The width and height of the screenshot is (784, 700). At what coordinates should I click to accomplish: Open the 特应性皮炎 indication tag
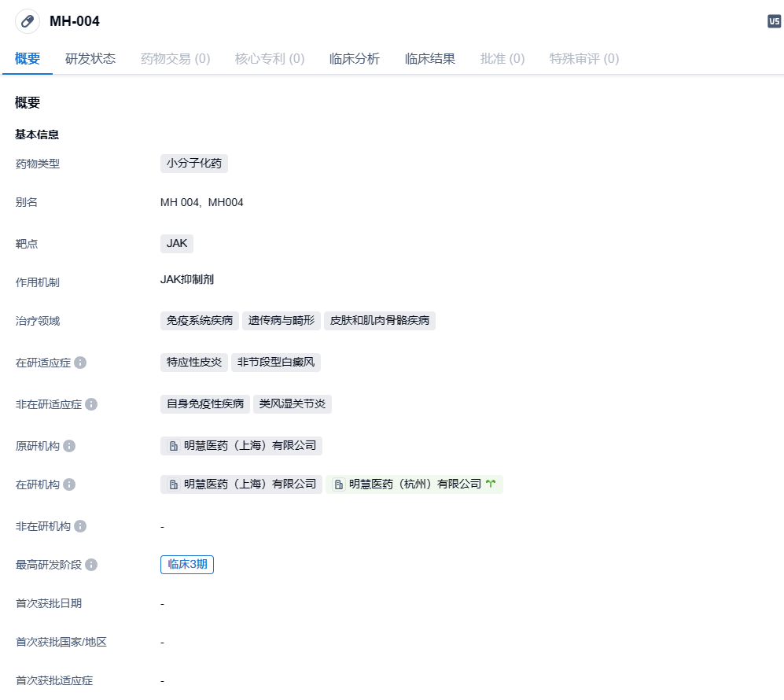pos(194,363)
